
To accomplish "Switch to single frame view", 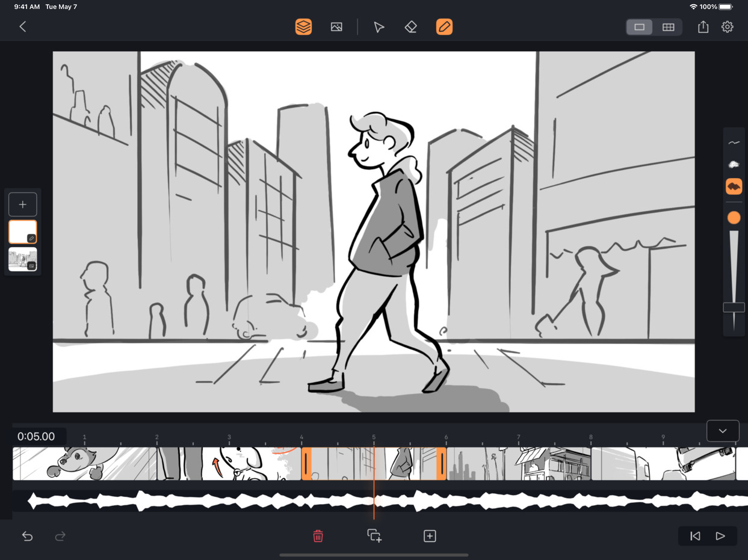I will 639,26.
